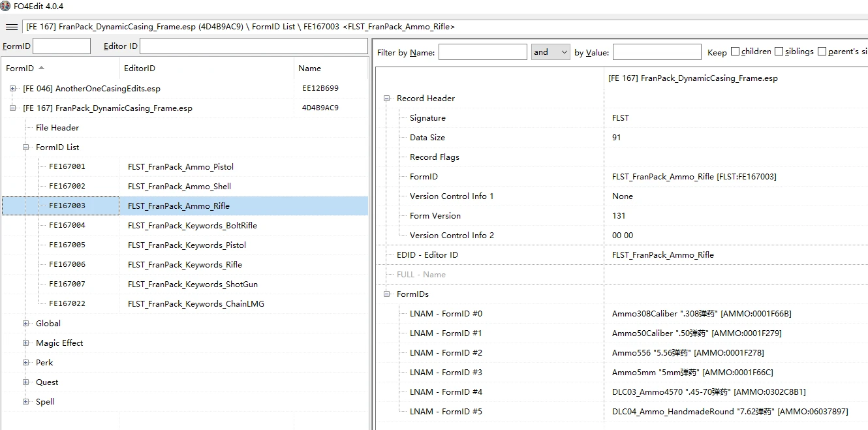Click the Record Header section label
Viewport: 868px width, 430px height.
426,98
